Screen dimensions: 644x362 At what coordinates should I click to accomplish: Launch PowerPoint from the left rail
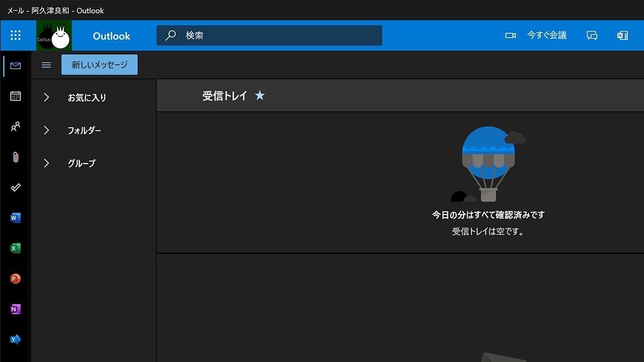(x=16, y=279)
